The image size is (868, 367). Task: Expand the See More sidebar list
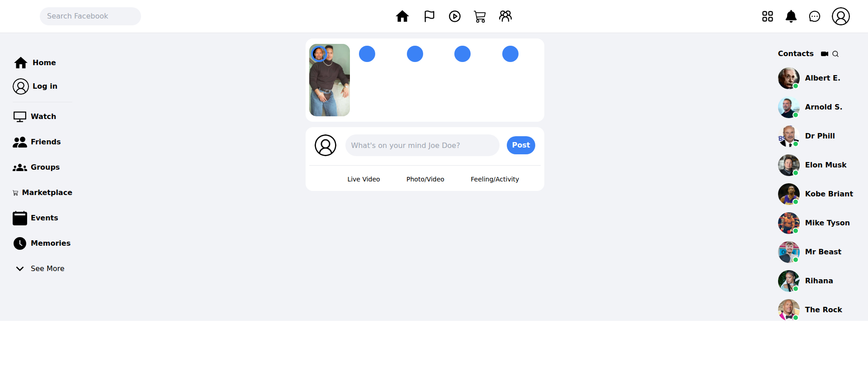point(40,268)
